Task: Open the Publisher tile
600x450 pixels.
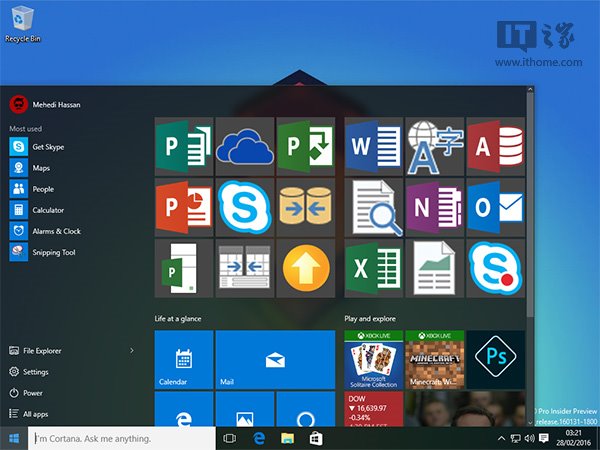Action: click(x=184, y=146)
